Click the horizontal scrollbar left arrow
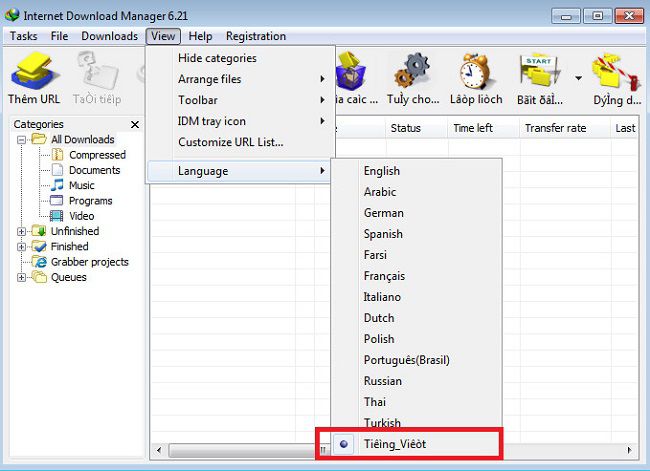Screen dimensions: 650x471 (x=159, y=450)
